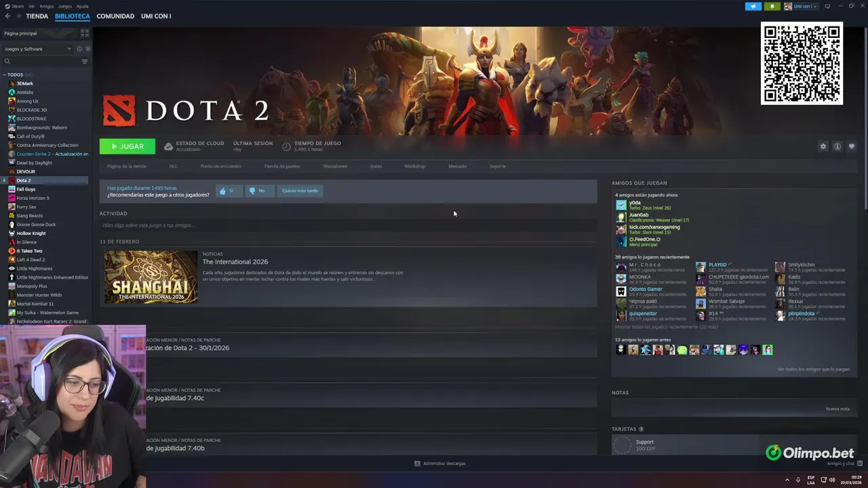Select Among Us in the games list

pos(27,101)
